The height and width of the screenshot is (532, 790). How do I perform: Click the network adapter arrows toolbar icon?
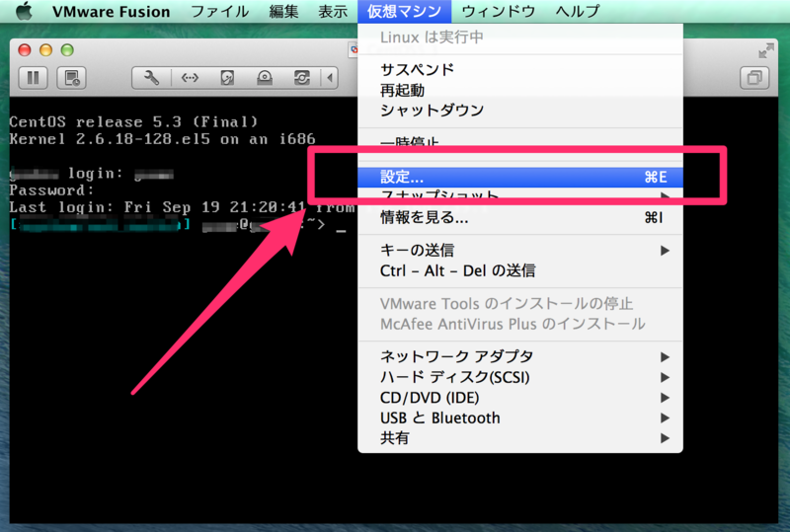click(190, 78)
